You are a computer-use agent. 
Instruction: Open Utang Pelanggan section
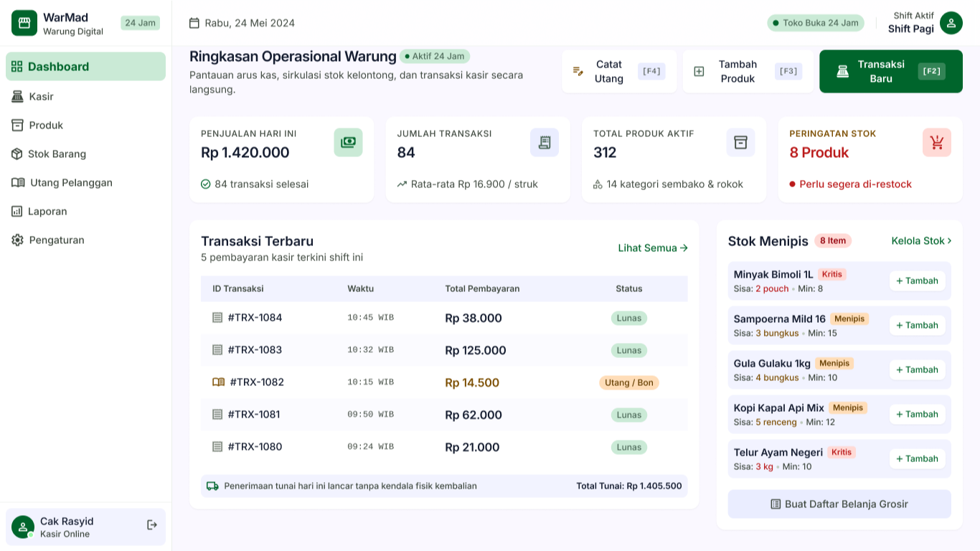85,182
